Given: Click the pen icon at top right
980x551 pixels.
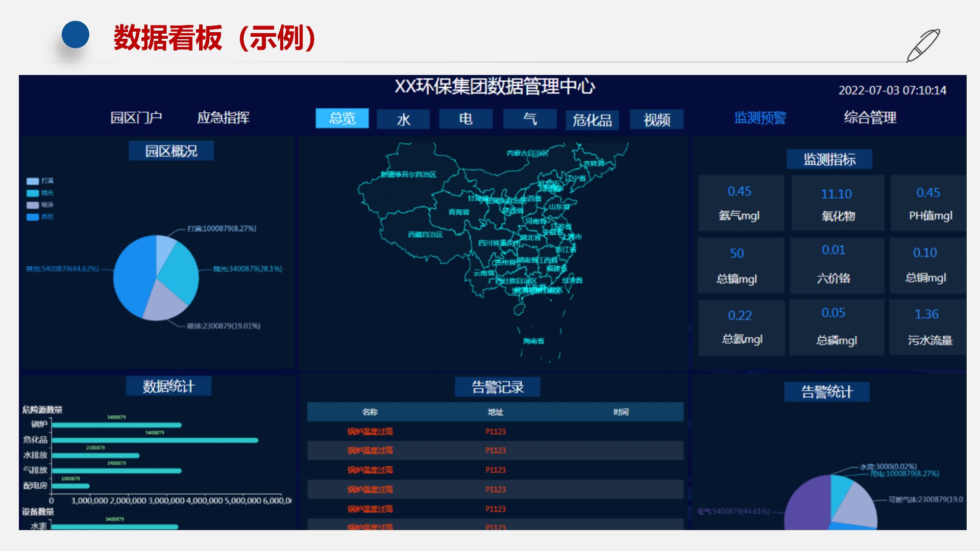Looking at the screenshot, I should tap(923, 45).
